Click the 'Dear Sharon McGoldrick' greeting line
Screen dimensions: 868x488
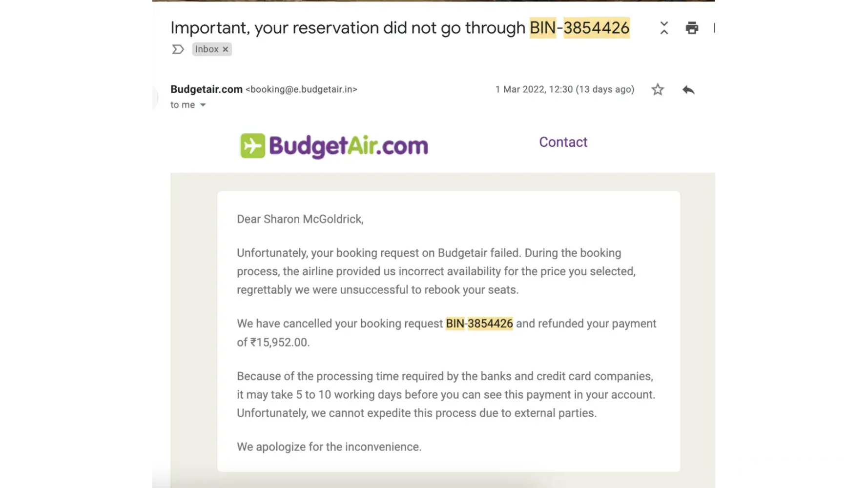pos(300,219)
